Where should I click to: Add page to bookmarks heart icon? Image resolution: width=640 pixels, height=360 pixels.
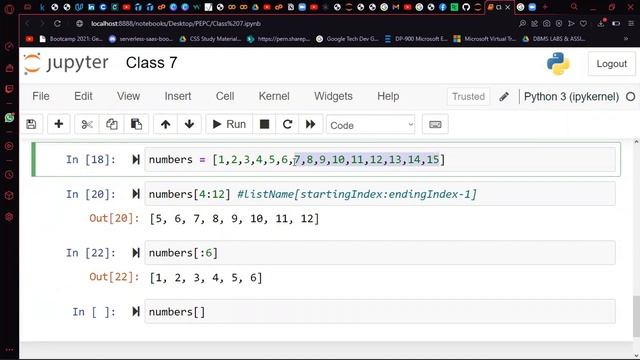[x=584, y=24]
